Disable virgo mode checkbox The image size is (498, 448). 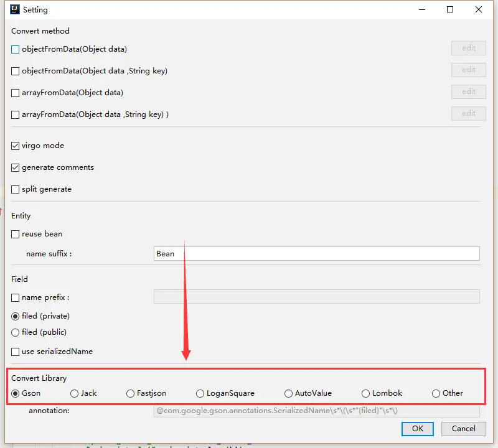point(15,146)
